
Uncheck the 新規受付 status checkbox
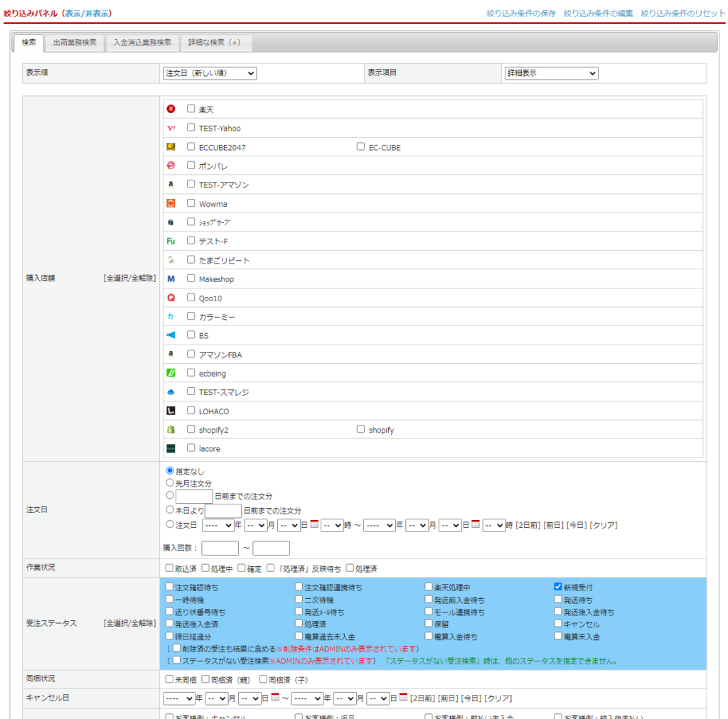point(558,587)
